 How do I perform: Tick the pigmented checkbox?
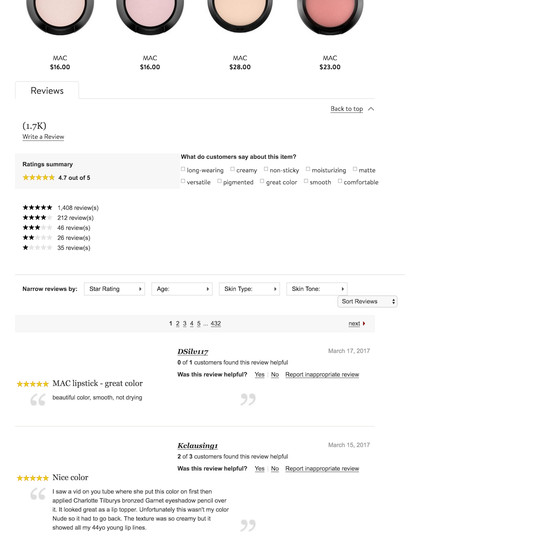coord(219,181)
